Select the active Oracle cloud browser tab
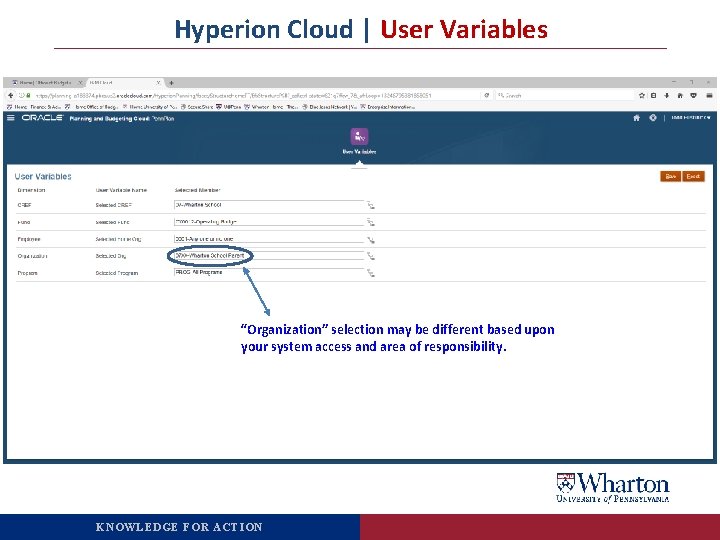This screenshot has height=540, width=720. tap(124, 83)
